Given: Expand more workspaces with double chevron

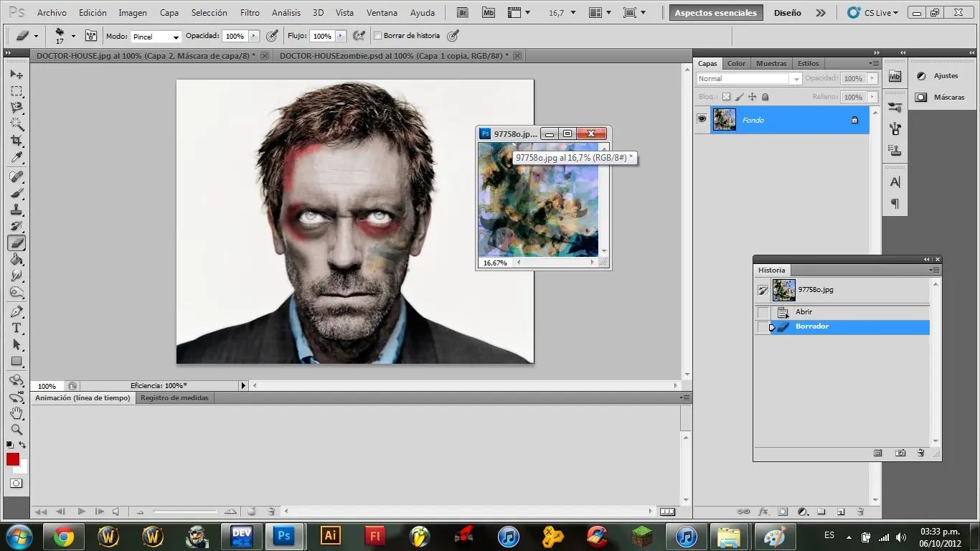Looking at the screenshot, I should point(821,13).
